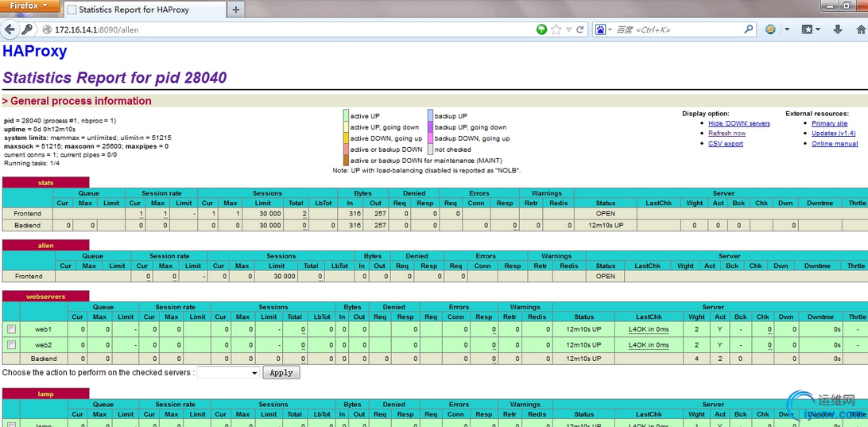Go back with the browser back arrow
The height and width of the screenshot is (427, 868).
pos(10,29)
